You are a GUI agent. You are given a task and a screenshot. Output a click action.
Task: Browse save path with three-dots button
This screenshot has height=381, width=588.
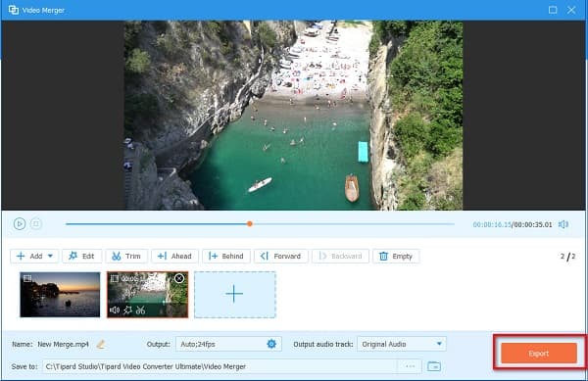click(x=410, y=366)
